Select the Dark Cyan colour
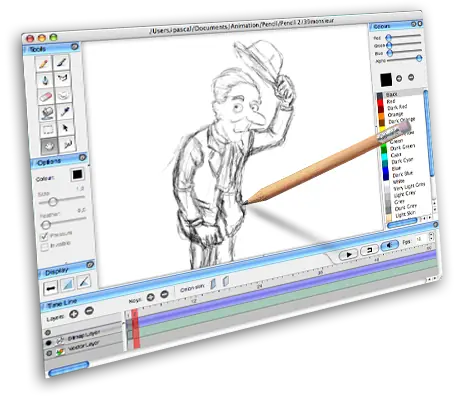 click(x=402, y=161)
